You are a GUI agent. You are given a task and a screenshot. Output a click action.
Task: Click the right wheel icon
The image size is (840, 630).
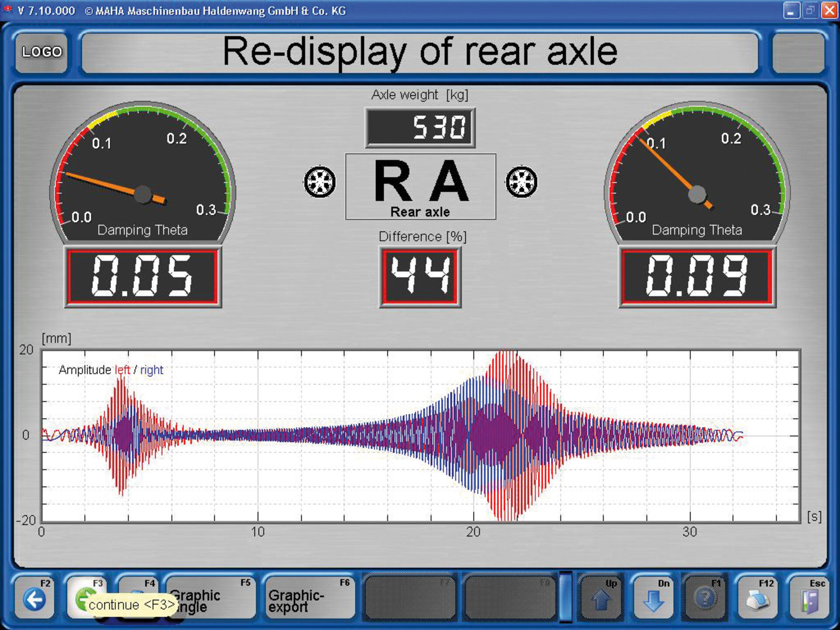click(521, 182)
